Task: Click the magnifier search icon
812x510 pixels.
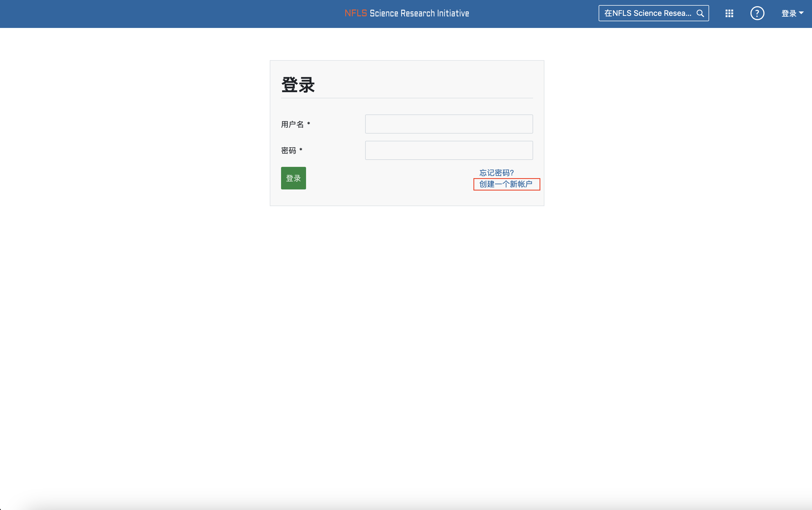Action: (700, 13)
